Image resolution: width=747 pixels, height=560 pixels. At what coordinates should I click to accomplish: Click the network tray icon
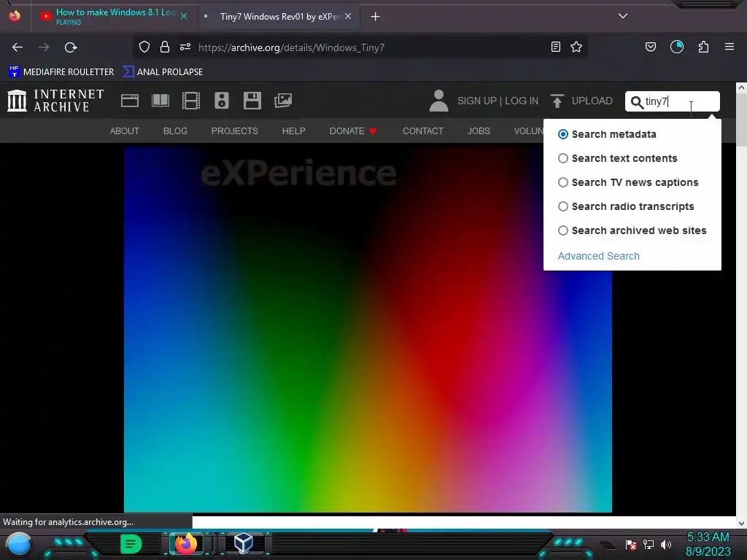coord(649,544)
